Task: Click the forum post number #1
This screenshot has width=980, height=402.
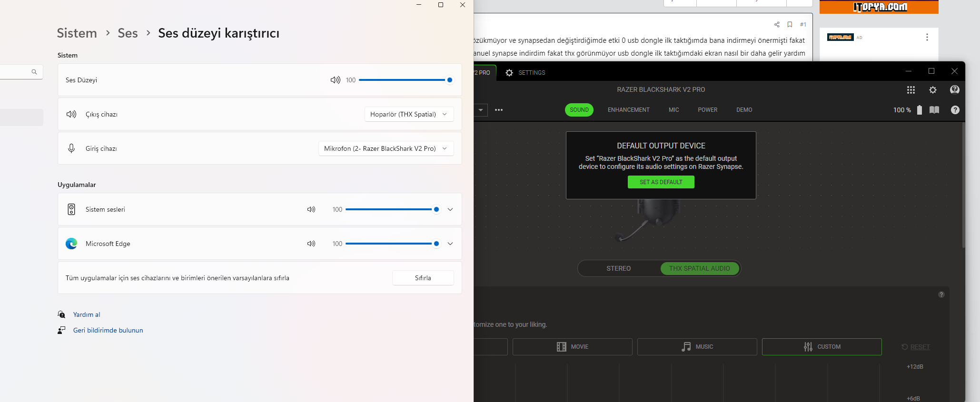Action: (x=803, y=24)
